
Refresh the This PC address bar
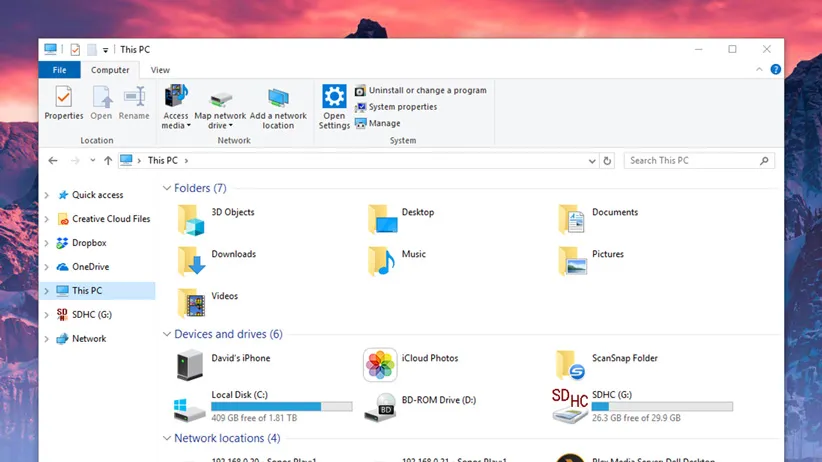click(x=607, y=160)
